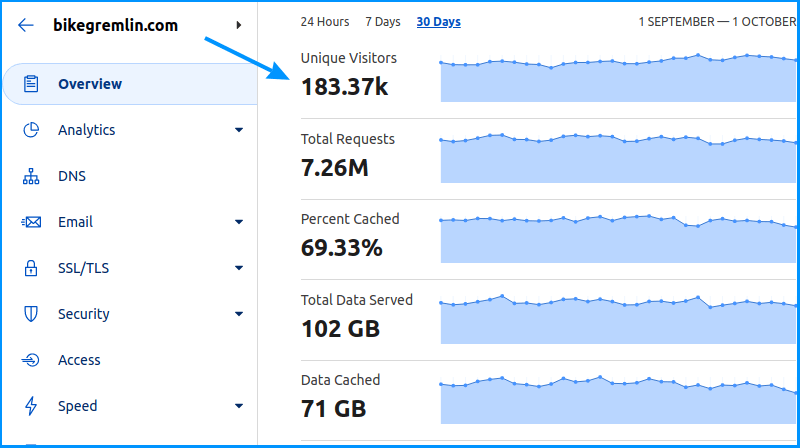Open the Overview clipboard icon
Viewport: 800px width, 448px height.
coord(31,84)
